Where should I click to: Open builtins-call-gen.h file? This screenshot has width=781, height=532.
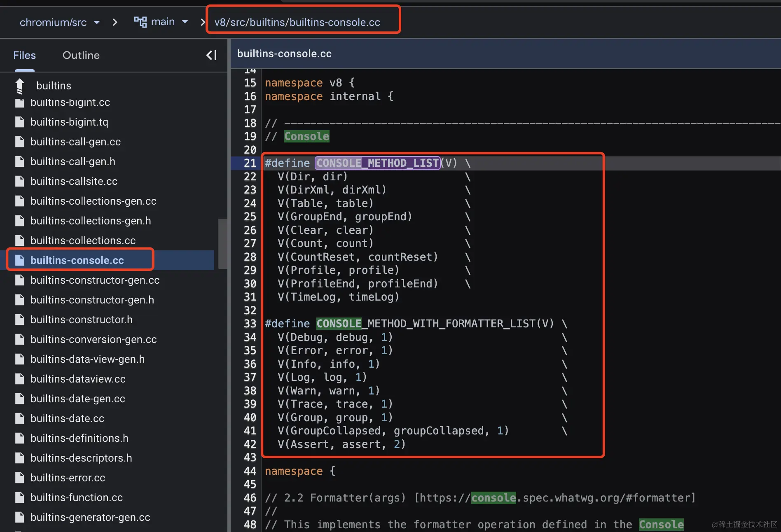[73, 161]
